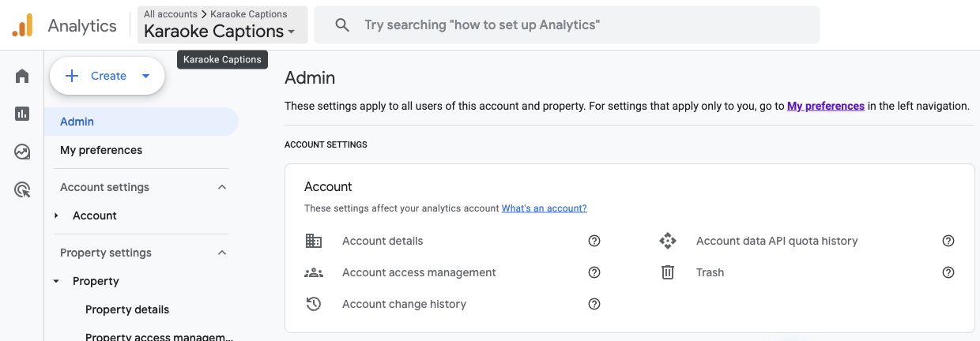The height and width of the screenshot is (341, 980).
Task: Click the Analytics product name text
Action: [82, 25]
